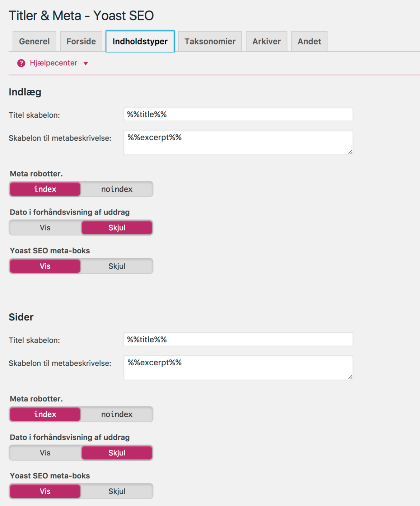This screenshot has height=506, width=420.
Task: Select the Indholdstyper tab
Action: [x=140, y=41]
